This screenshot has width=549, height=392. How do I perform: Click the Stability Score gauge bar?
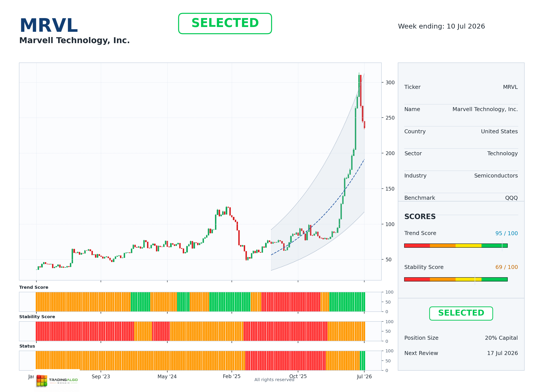click(x=456, y=279)
